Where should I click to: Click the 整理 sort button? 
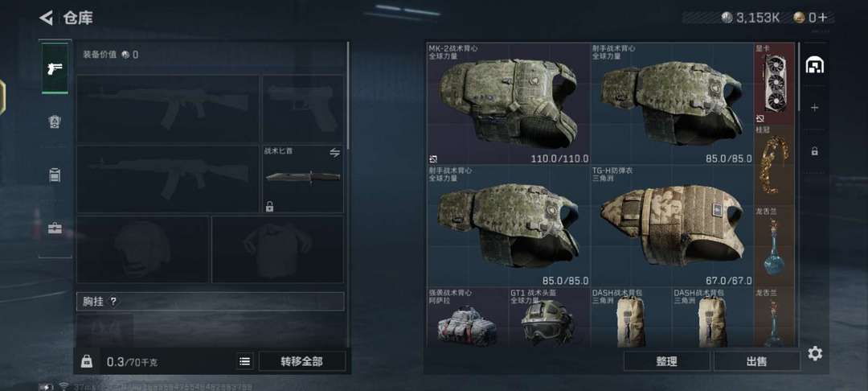tap(666, 362)
